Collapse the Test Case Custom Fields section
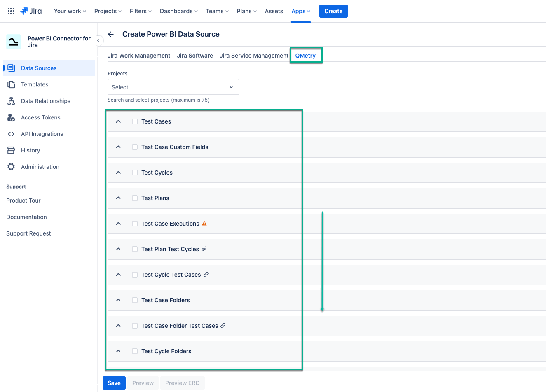Image resolution: width=546 pixels, height=392 pixels. (118, 147)
